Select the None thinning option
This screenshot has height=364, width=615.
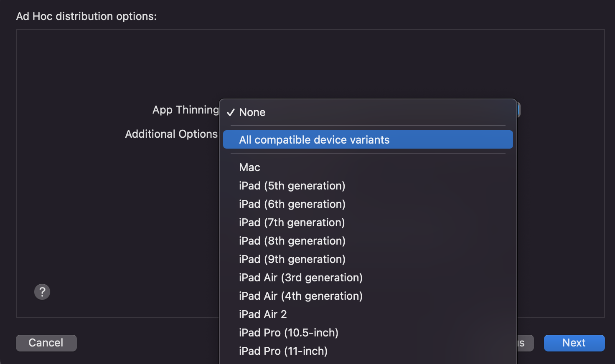pyautogui.click(x=252, y=112)
